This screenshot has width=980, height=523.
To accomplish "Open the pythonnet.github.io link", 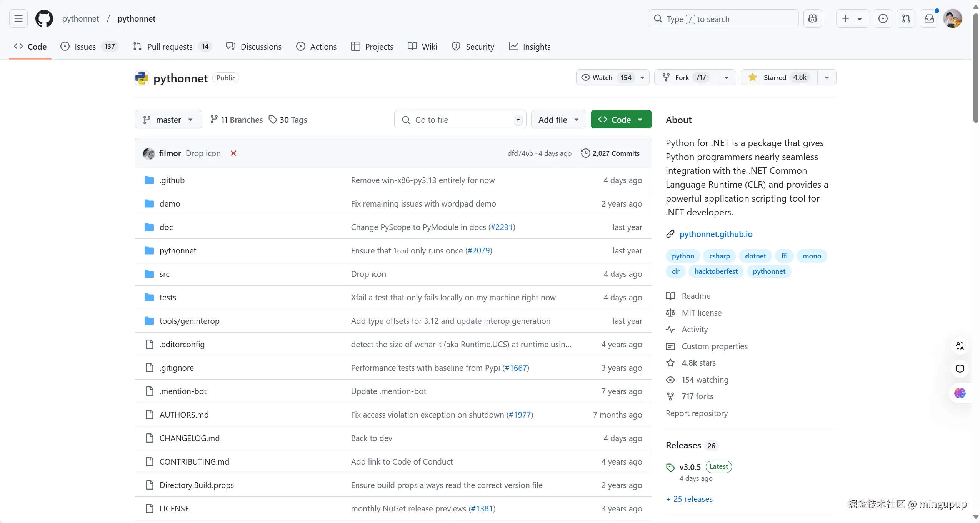I will pyautogui.click(x=716, y=234).
